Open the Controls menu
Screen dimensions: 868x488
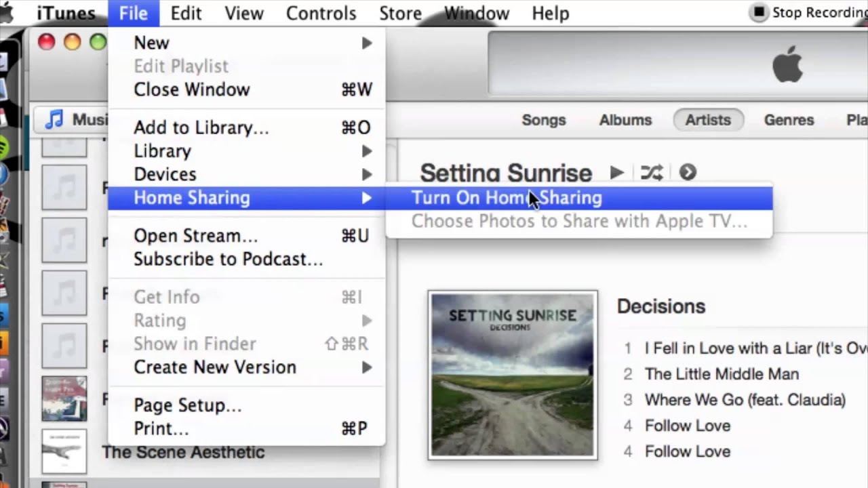point(321,14)
